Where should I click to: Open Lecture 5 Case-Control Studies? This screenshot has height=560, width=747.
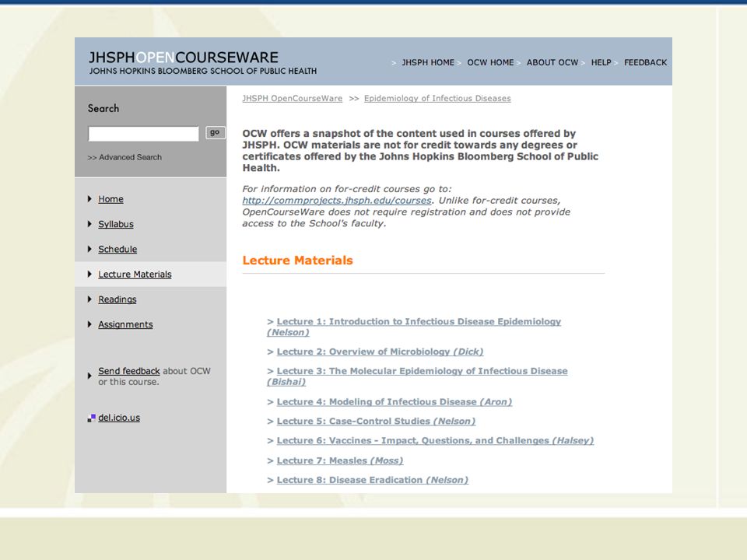[376, 422]
